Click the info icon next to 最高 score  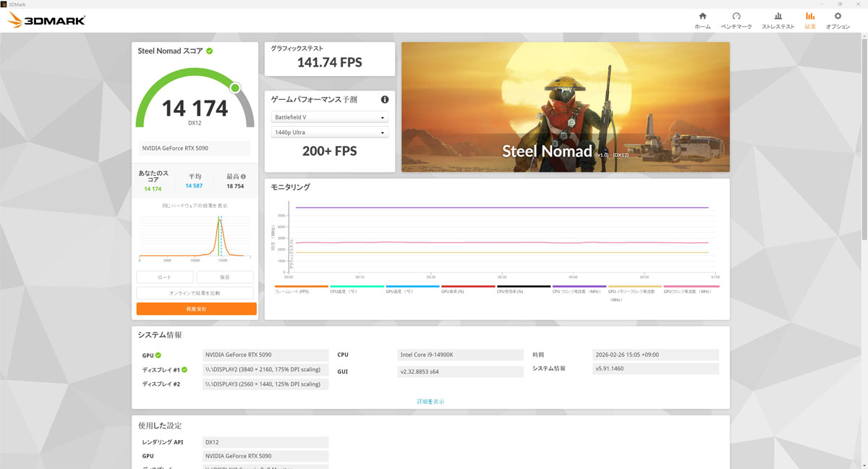point(243,177)
